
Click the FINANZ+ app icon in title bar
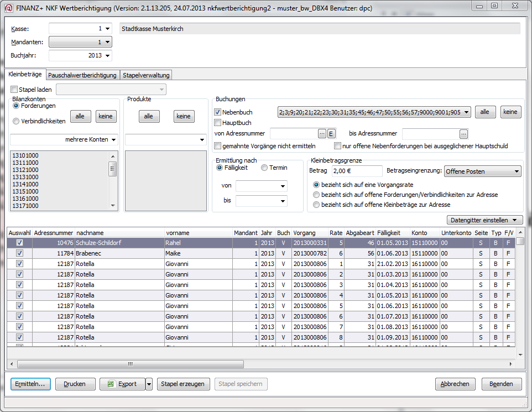tap(9, 8)
